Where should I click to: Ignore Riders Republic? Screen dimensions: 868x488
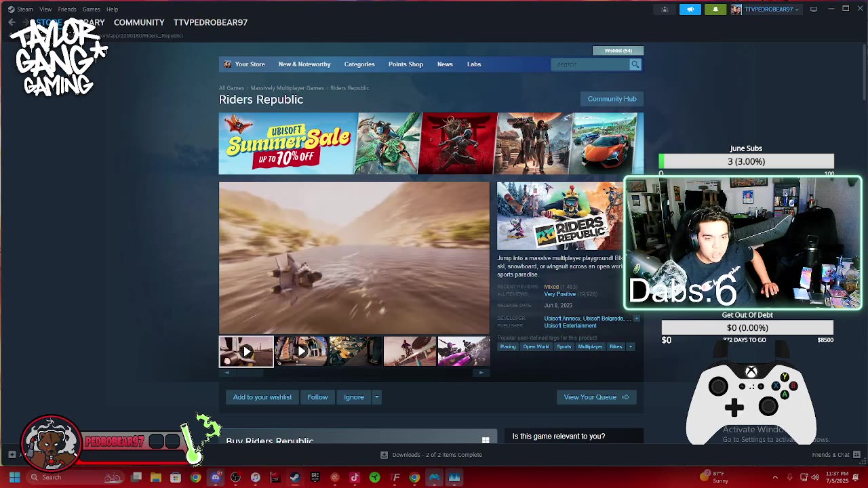(x=354, y=397)
